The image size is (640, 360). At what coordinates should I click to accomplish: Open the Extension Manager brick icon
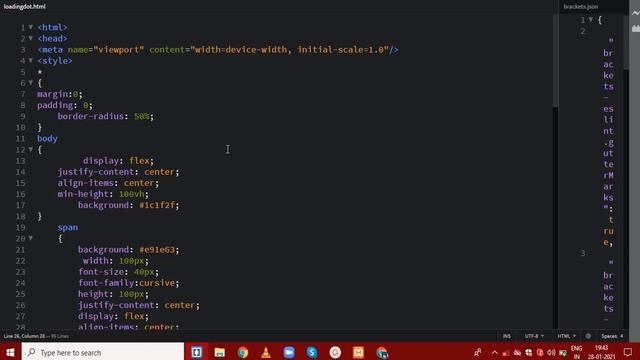[636, 29]
